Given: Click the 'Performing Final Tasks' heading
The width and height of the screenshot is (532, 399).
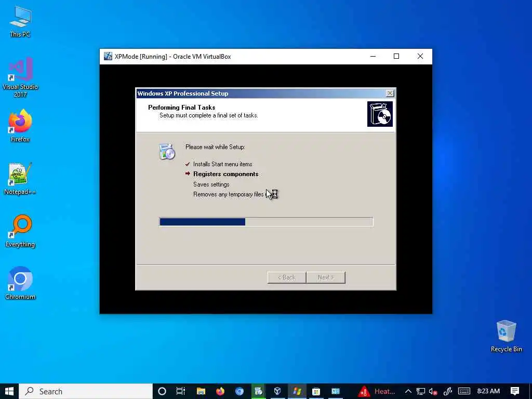Looking at the screenshot, I should tap(181, 107).
